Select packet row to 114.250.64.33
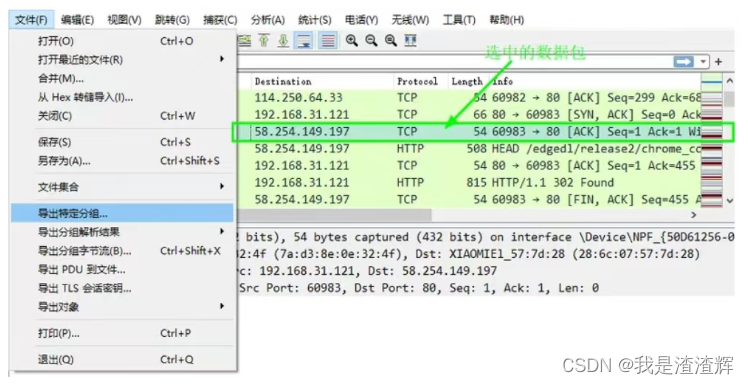Viewport: 748px width, 385px height. click(469, 98)
